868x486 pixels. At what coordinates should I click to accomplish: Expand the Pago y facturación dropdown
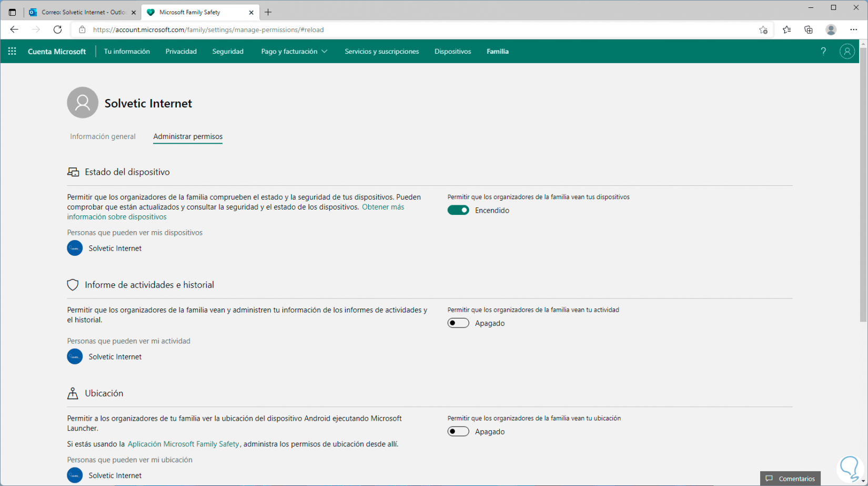pyautogui.click(x=294, y=51)
